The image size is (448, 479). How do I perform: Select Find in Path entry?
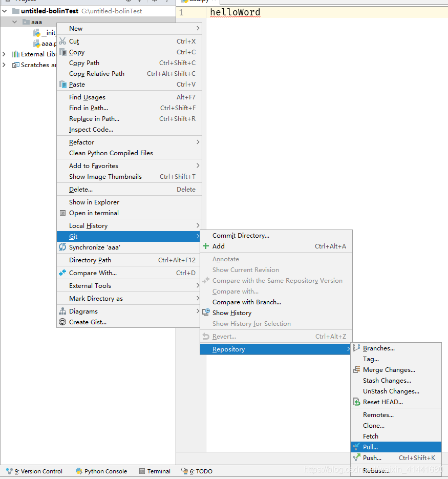[x=129, y=108]
